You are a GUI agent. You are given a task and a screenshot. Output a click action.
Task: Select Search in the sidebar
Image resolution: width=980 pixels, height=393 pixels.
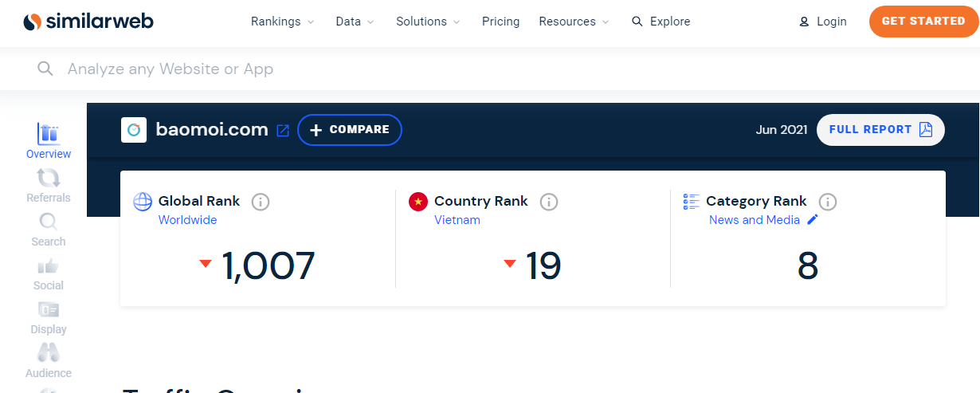pos(49,230)
